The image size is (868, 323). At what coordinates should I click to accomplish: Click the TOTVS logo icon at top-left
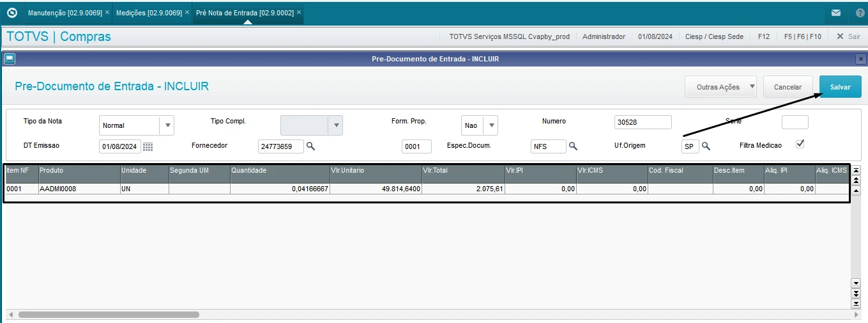pos(12,12)
